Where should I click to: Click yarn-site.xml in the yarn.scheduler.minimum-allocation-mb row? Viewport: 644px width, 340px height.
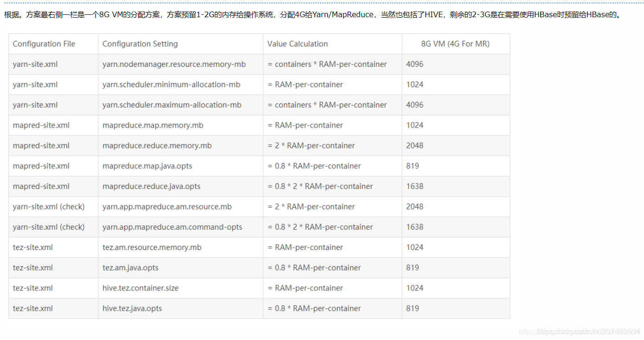[35, 85]
